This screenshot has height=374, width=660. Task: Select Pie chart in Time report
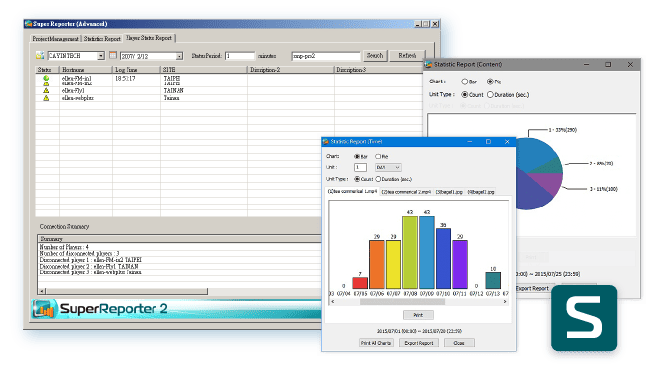coord(378,156)
